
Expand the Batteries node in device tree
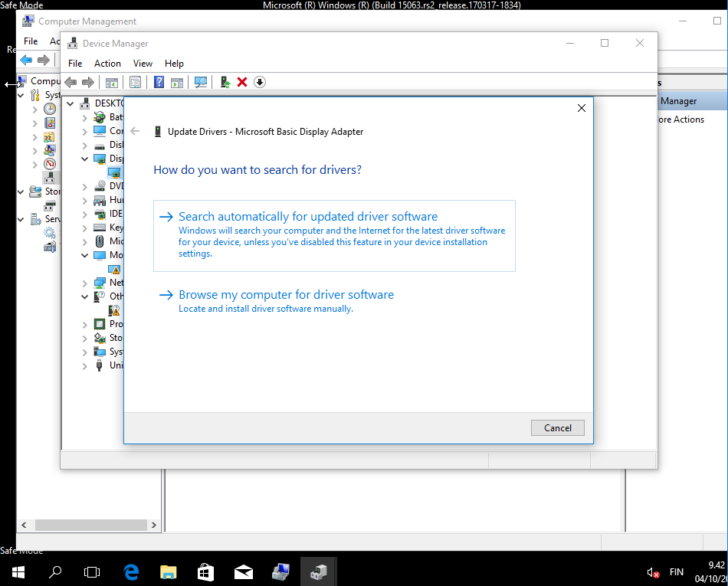pyautogui.click(x=84, y=117)
